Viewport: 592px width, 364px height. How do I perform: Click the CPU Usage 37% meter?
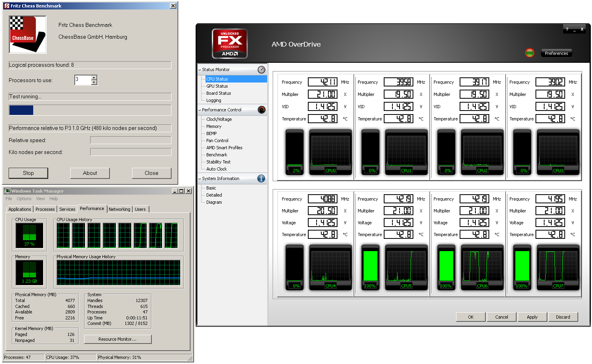pyautogui.click(x=29, y=235)
